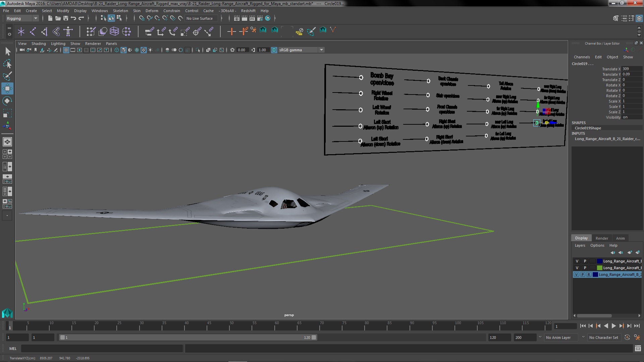Click the Parent Constraint shelf icon
This screenshot has height=362, width=644.
149,32
